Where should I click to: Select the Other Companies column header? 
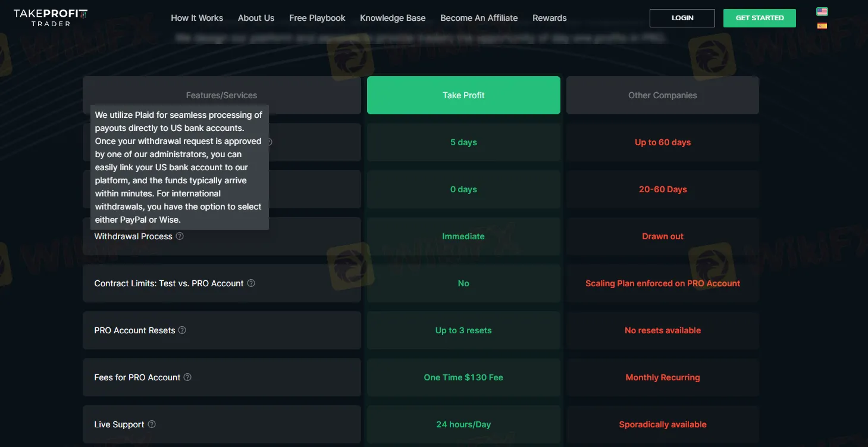click(x=663, y=95)
